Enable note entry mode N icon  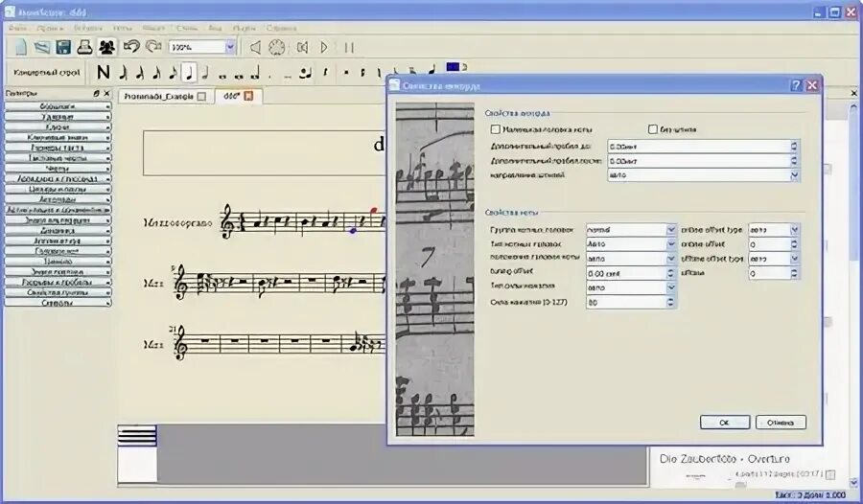click(104, 72)
